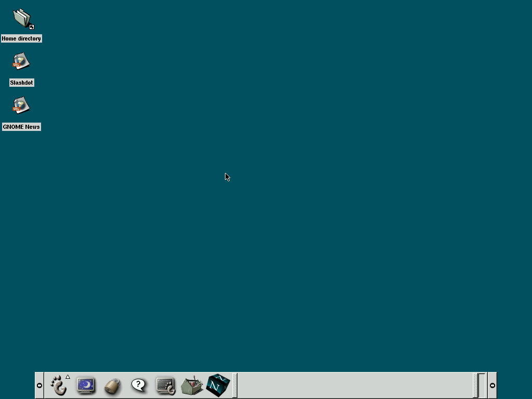
Task: Open the GNOME terminal launcher
Action: click(165, 385)
